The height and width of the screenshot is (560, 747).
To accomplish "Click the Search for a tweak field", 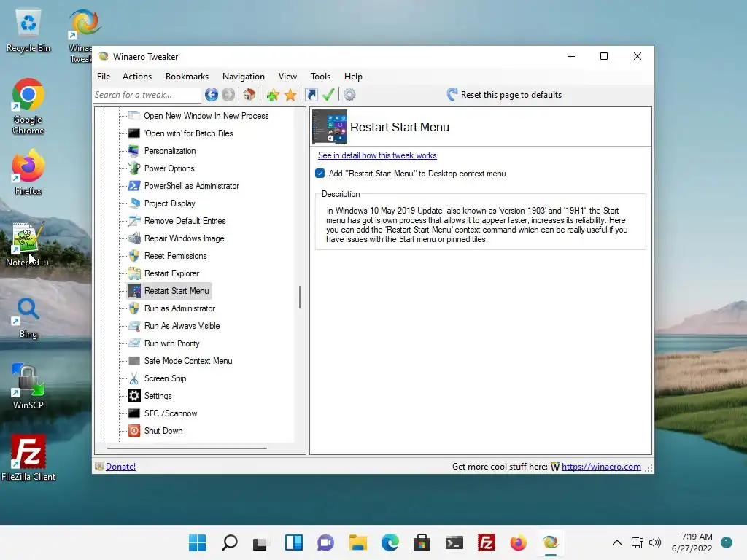I will coord(147,95).
